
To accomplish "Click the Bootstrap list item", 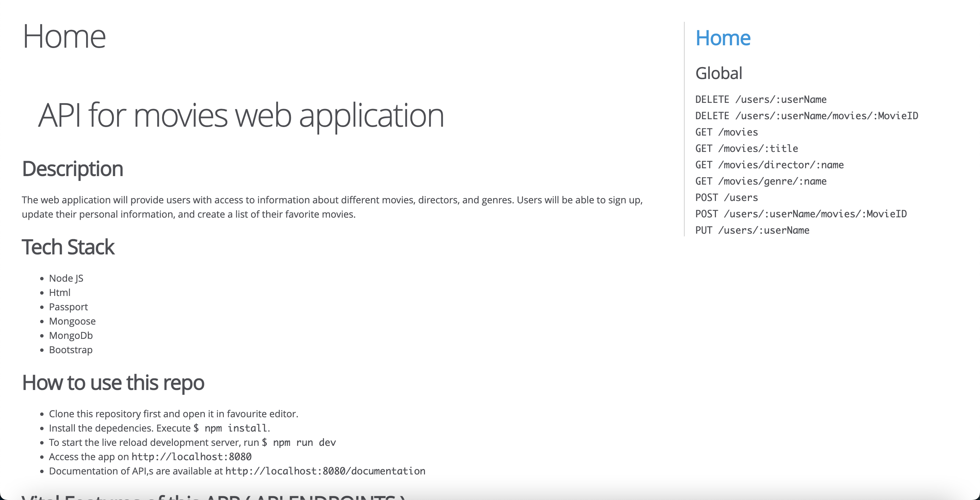I will click(x=71, y=350).
